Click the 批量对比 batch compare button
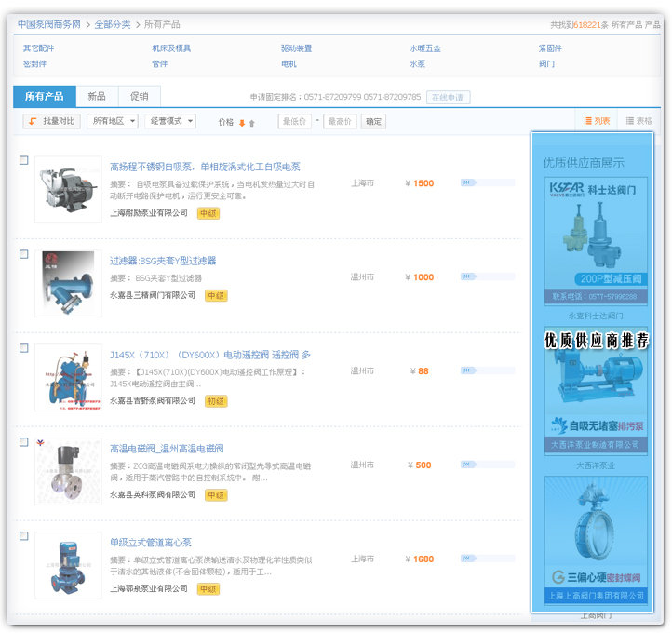The image size is (672, 633). (x=50, y=121)
